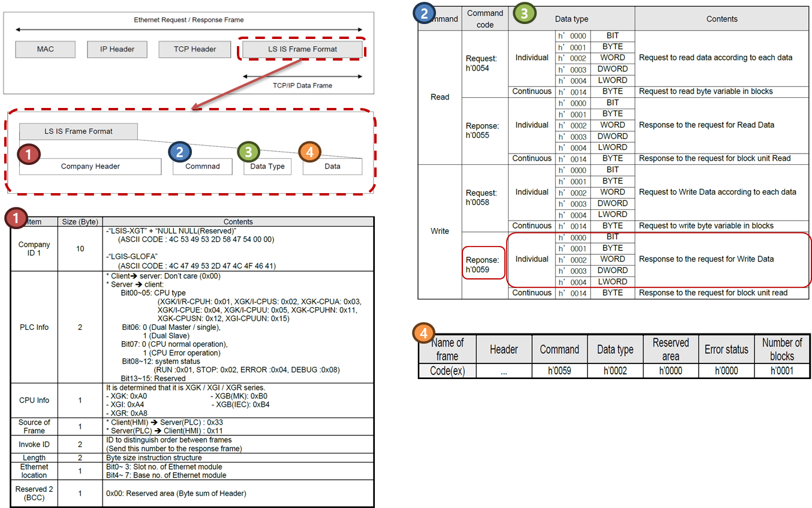Screen dimensions: 812x508
Task: Click 'Request to read byte variable in blocks'
Action: 706,92
